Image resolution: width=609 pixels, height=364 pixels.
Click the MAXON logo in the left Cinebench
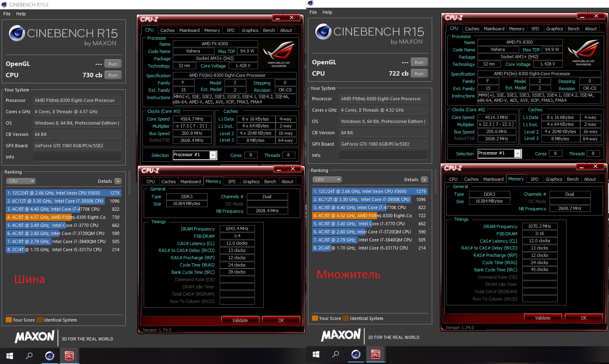pos(35,337)
